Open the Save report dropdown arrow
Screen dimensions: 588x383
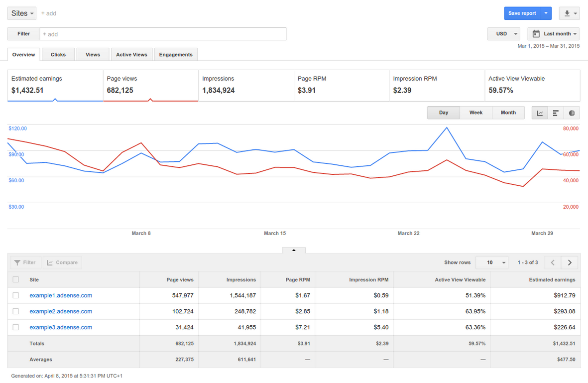546,13
